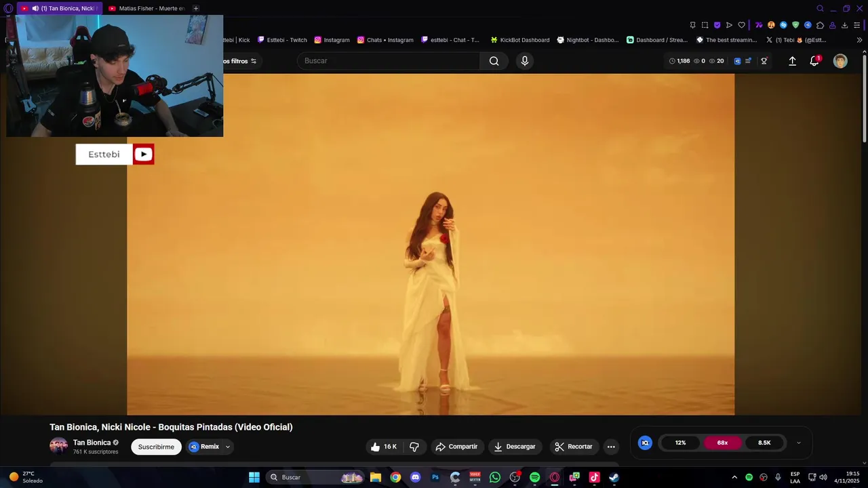The width and height of the screenshot is (868, 488).
Task: Open the YouTube account avatar
Action: (840, 61)
